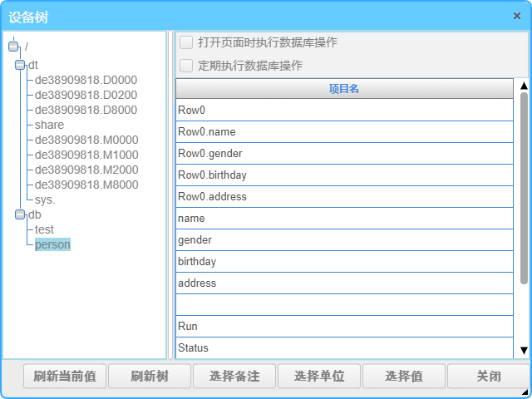Enable 打开页面时执行数据库操作 checkbox
Screen dimensions: 532x399
click(x=186, y=42)
